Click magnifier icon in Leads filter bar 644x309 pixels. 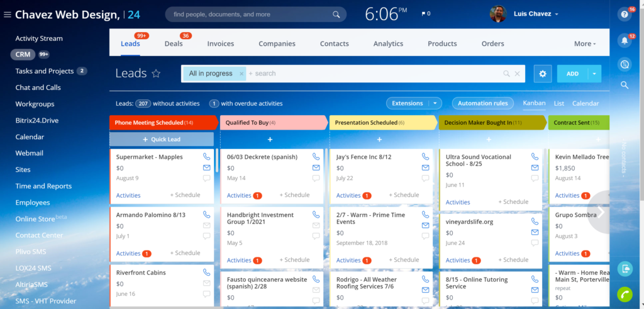pos(506,74)
